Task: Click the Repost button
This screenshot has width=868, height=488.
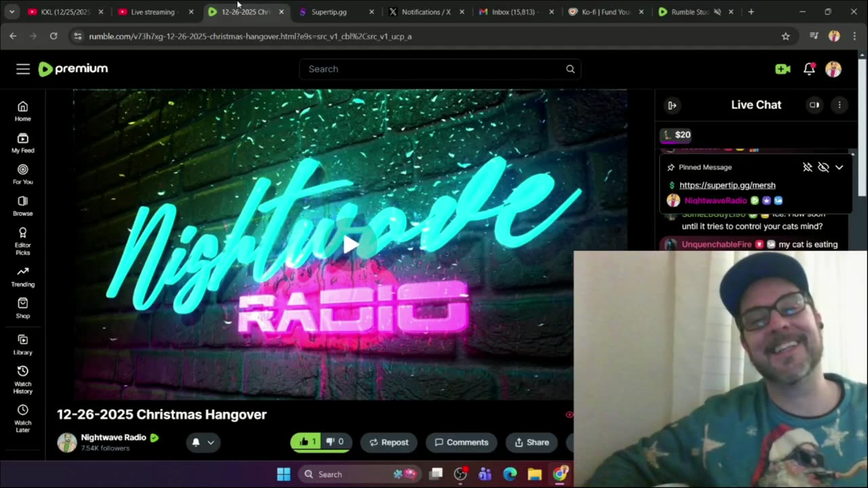Action: (389, 442)
